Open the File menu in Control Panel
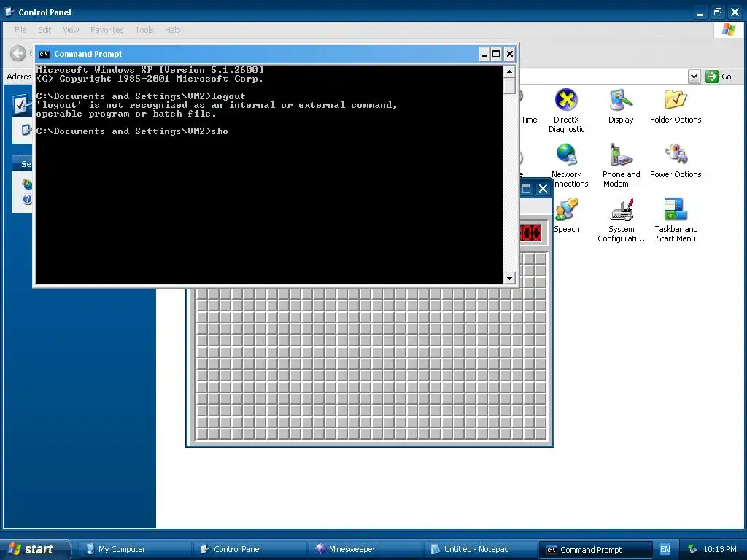 [x=20, y=30]
